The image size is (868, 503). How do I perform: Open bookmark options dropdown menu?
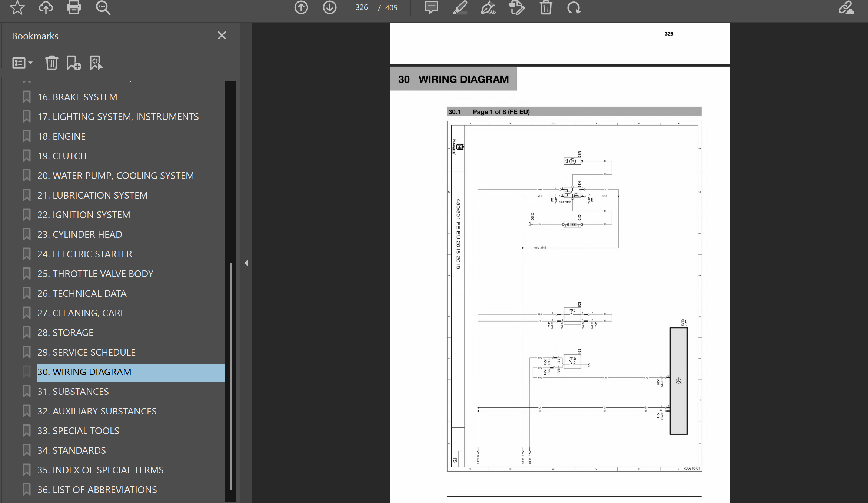click(x=22, y=63)
